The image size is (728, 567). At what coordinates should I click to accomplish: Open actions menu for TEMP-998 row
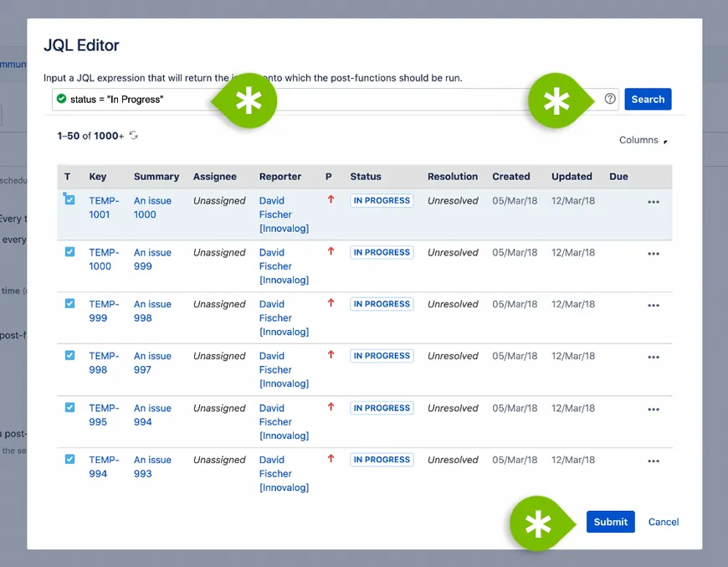coord(654,357)
